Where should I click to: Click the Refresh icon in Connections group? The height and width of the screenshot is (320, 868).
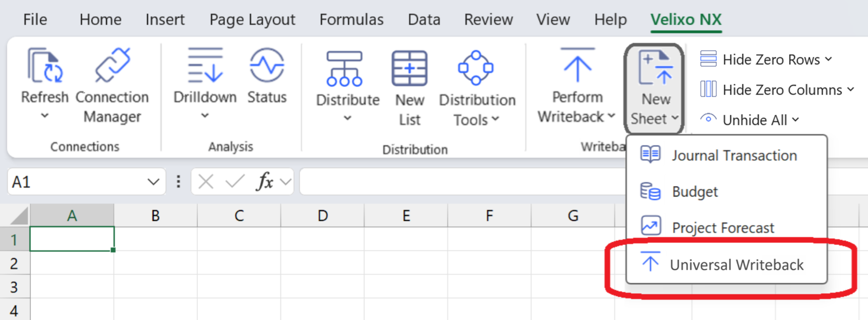point(45,65)
